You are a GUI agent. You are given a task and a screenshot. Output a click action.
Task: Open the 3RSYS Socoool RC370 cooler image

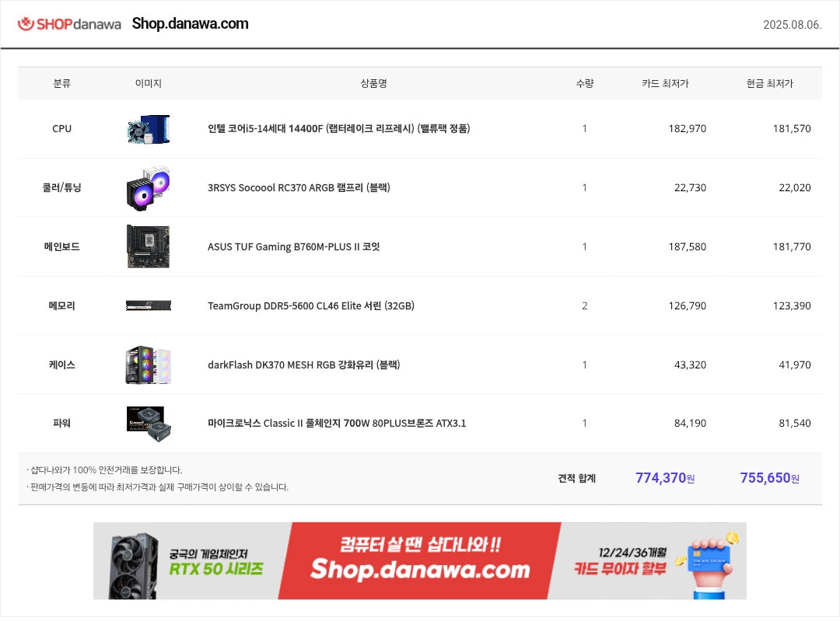click(149, 188)
